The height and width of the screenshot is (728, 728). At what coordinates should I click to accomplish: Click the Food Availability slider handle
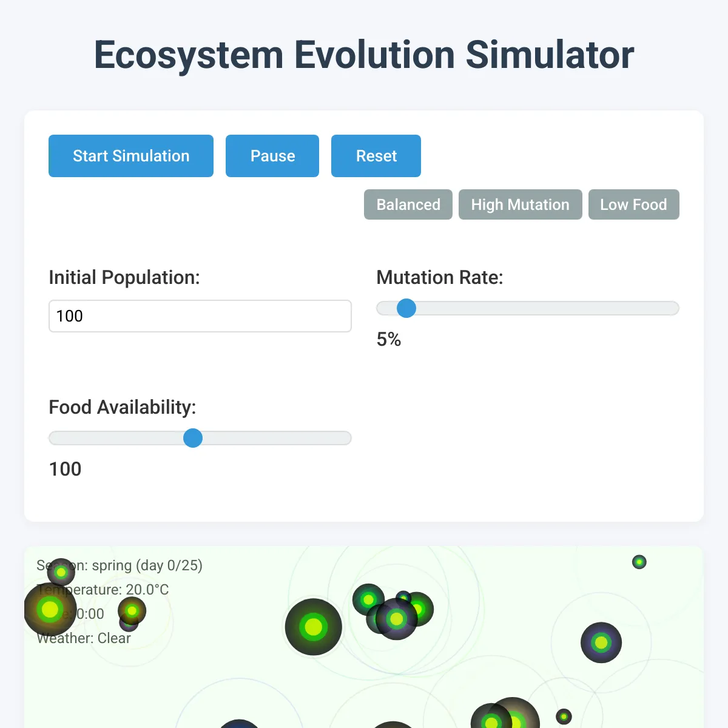point(193,438)
